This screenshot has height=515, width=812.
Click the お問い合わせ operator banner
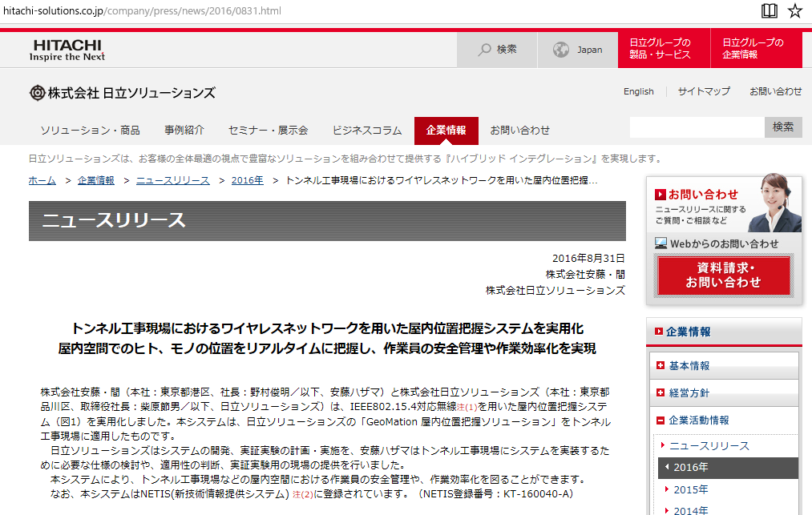(724, 205)
